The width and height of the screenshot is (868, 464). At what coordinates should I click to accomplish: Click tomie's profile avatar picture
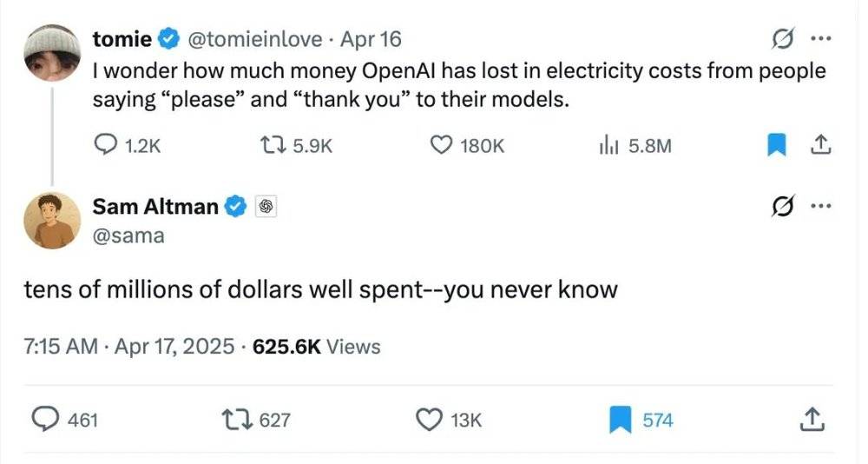coord(52,52)
